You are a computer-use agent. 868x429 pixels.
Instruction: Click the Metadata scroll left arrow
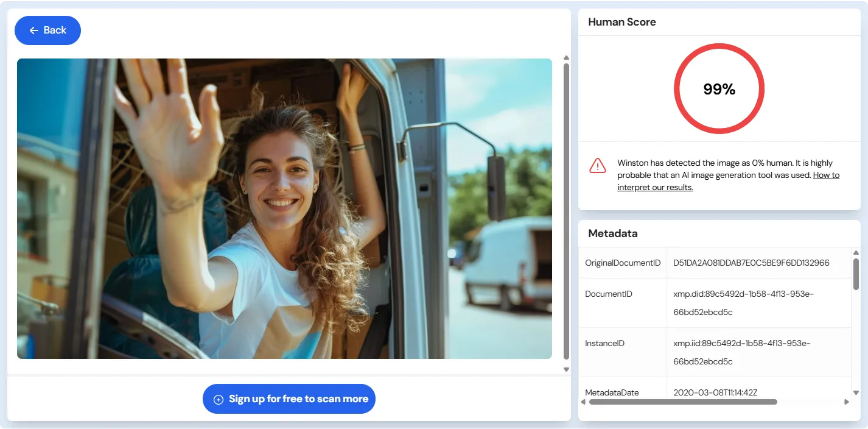[x=583, y=402]
